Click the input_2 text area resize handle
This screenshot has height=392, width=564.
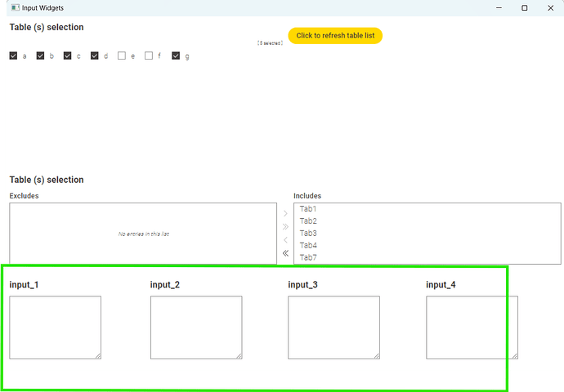(x=239, y=355)
